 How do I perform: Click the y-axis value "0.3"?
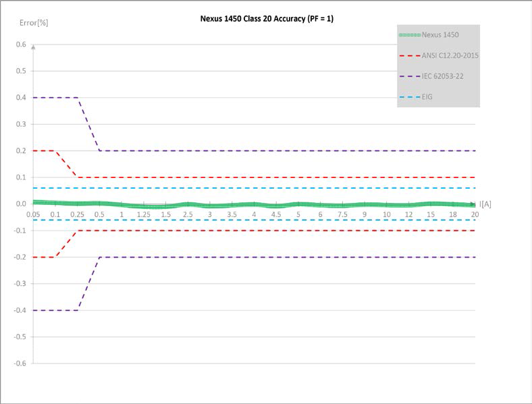(x=21, y=124)
